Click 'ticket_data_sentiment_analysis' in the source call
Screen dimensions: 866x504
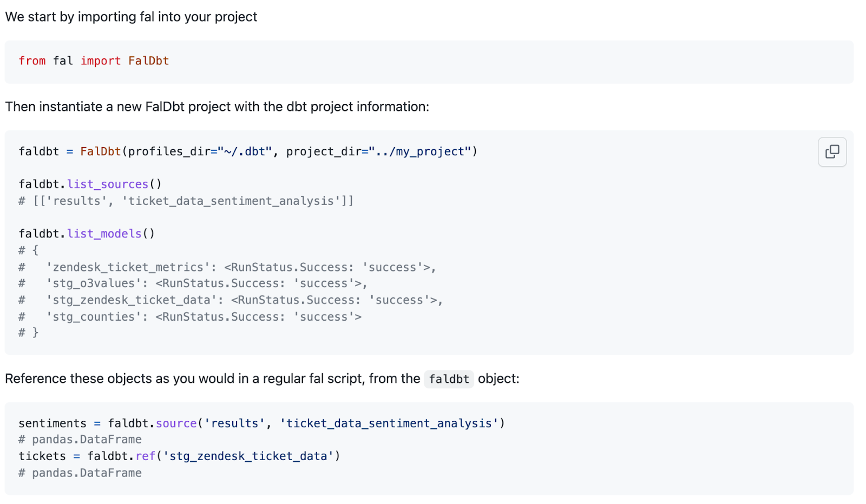[389, 423]
